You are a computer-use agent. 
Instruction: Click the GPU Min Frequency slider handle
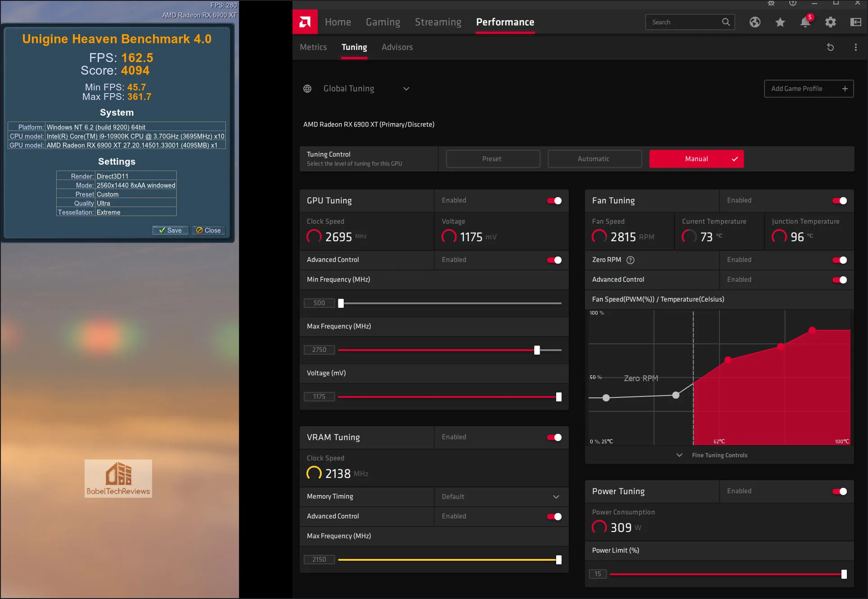click(341, 303)
